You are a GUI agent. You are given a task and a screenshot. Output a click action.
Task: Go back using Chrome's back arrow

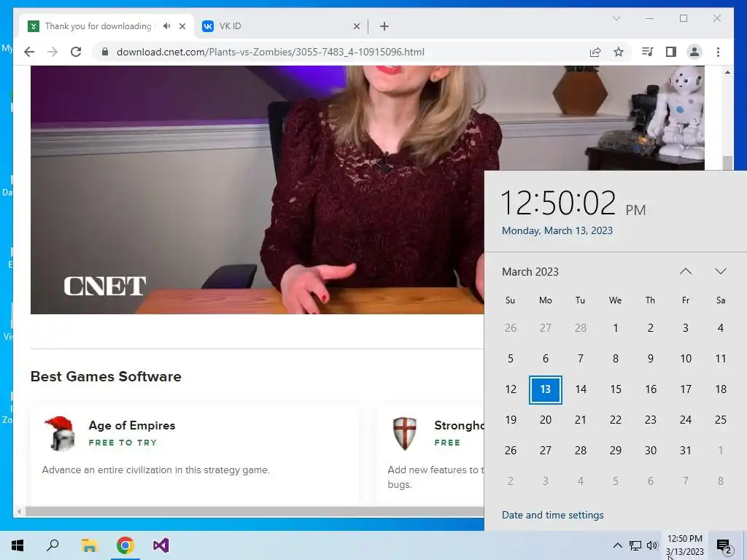click(29, 52)
